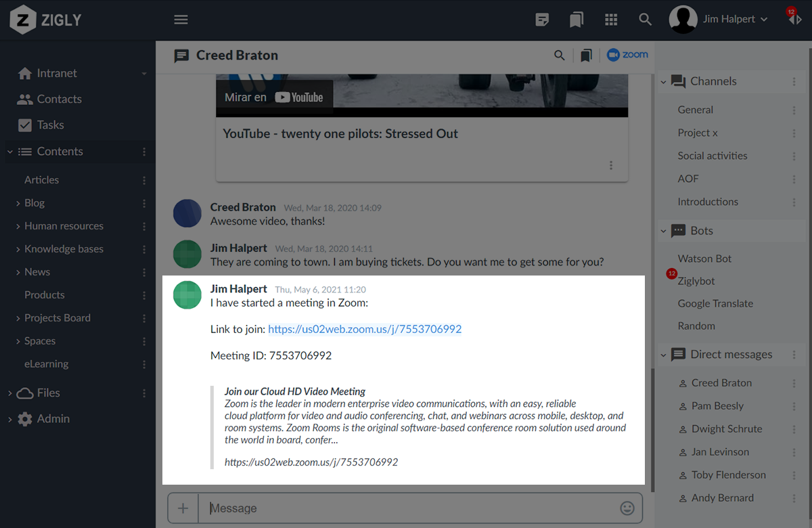Collapse the Bots section
The height and width of the screenshot is (528, 812).
pos(663,231)
